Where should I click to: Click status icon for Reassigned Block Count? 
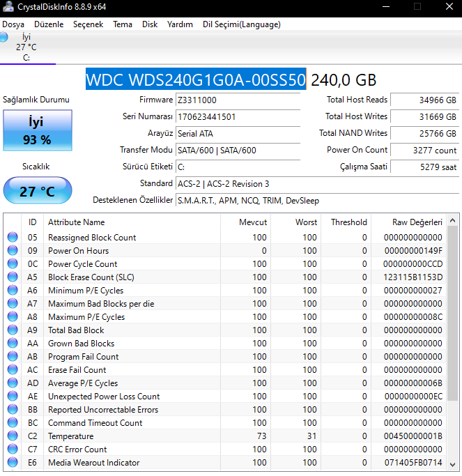[x=13, y=237]
